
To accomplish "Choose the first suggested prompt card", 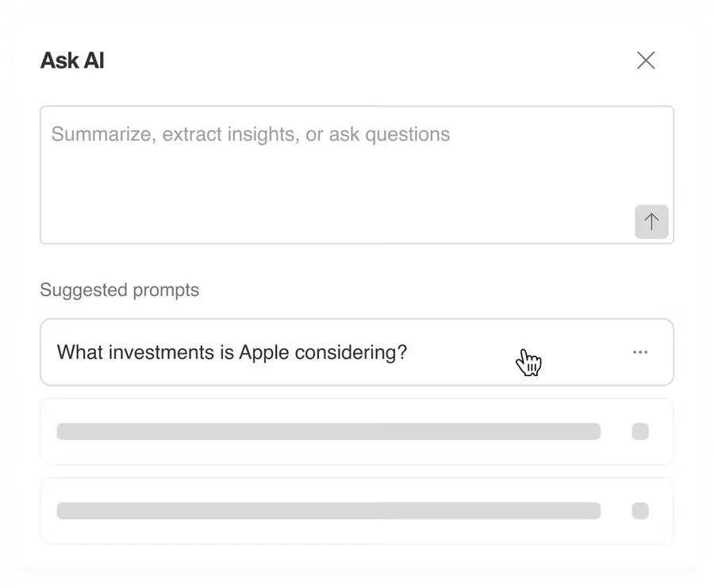I will (x=356, y=352).
